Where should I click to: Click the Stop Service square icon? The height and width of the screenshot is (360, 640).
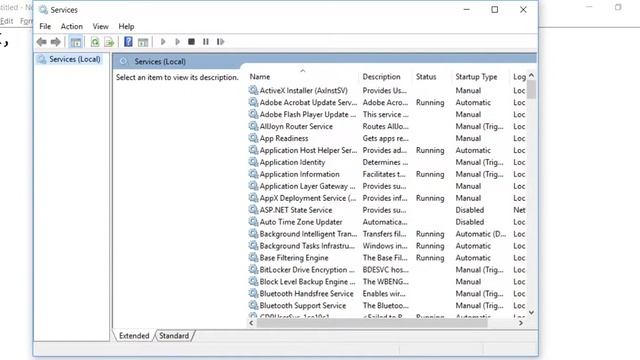(x=191, y=42)
